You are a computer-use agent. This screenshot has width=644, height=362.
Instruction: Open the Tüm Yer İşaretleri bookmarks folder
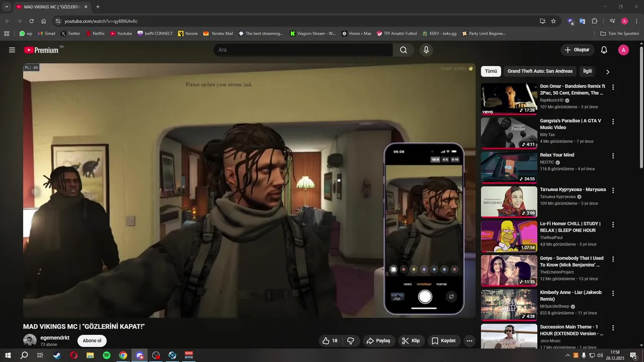point(619,34)
